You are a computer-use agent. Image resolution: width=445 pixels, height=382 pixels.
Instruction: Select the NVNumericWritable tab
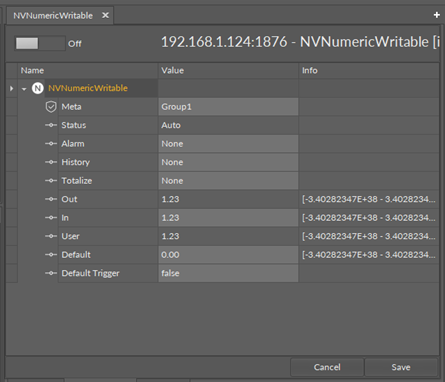click(53, 16)
